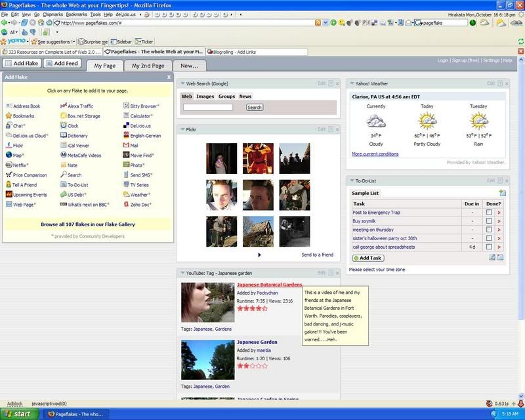Click the Price Comparison cart icon
Image resolution: width=525 pixels, height=420 pixels.
click(9, 175)
